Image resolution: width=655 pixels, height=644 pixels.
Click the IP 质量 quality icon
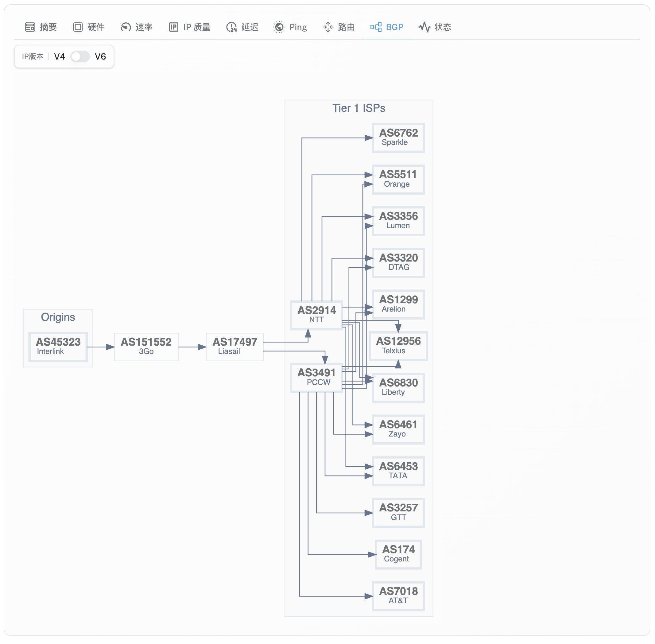point(173,27)
